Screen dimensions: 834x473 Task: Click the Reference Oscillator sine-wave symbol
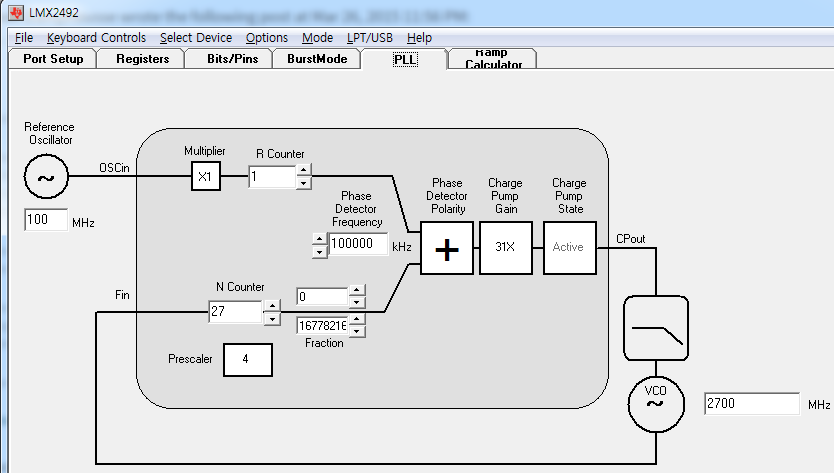coord(46,177)
